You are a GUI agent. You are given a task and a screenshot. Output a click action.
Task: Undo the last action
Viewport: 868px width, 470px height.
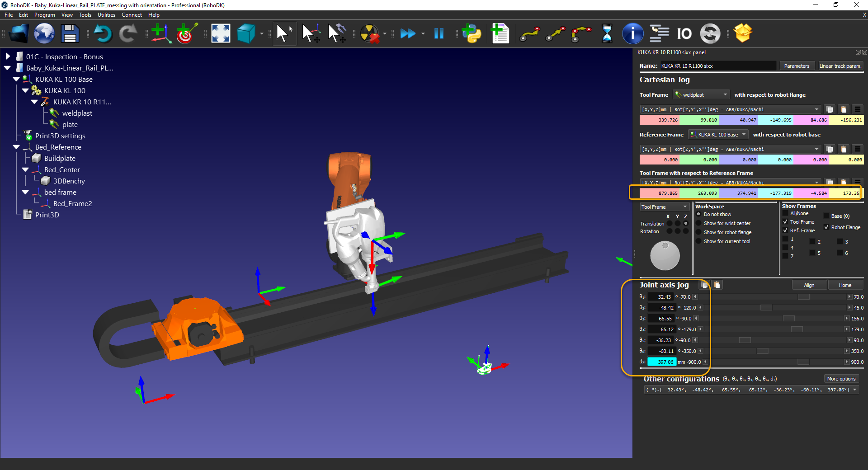tap(103, 33)
